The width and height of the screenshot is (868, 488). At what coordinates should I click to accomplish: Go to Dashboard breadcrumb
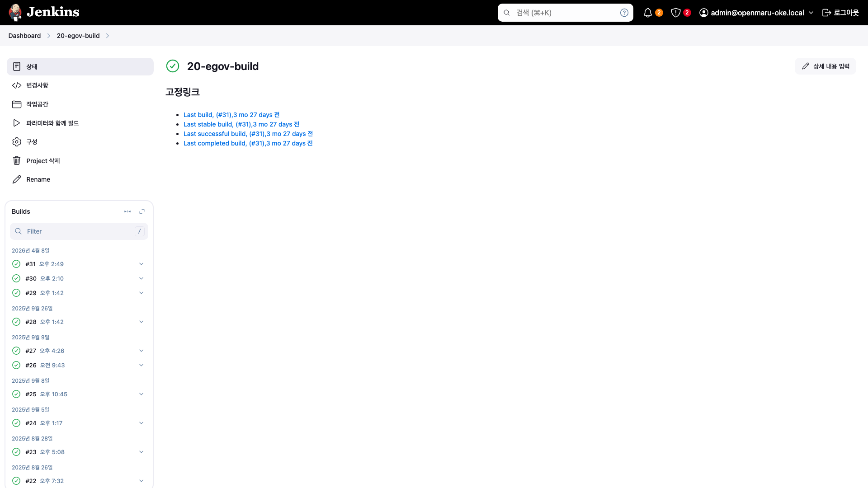(24, 36)
